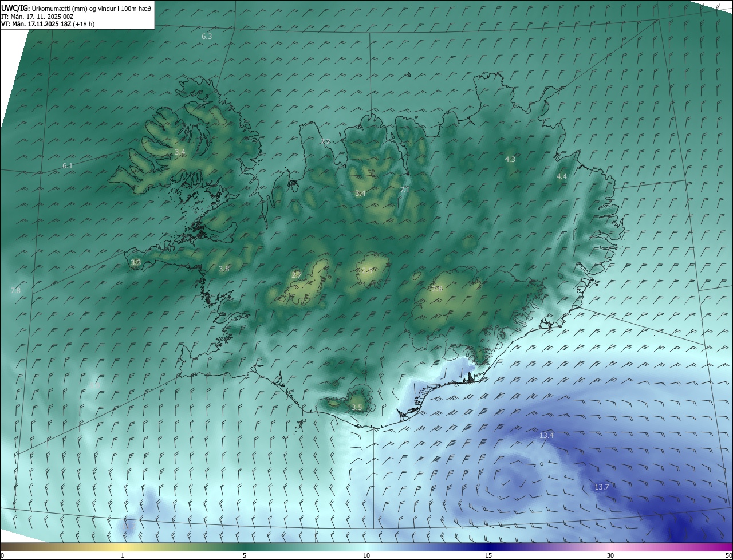Click the 7.1 value label on the map
Screen dimensions: 733x560
tap(405, 190)
